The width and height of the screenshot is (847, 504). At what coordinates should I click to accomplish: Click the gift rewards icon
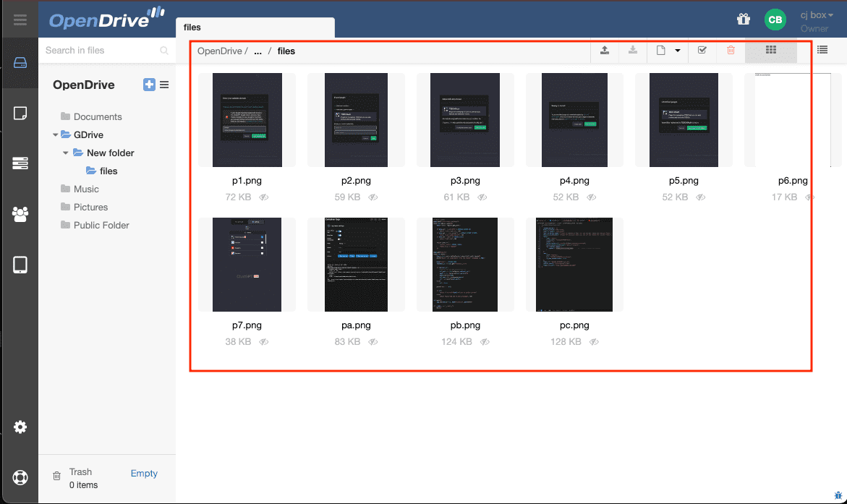pyautogui.click(x=744, y=20)
